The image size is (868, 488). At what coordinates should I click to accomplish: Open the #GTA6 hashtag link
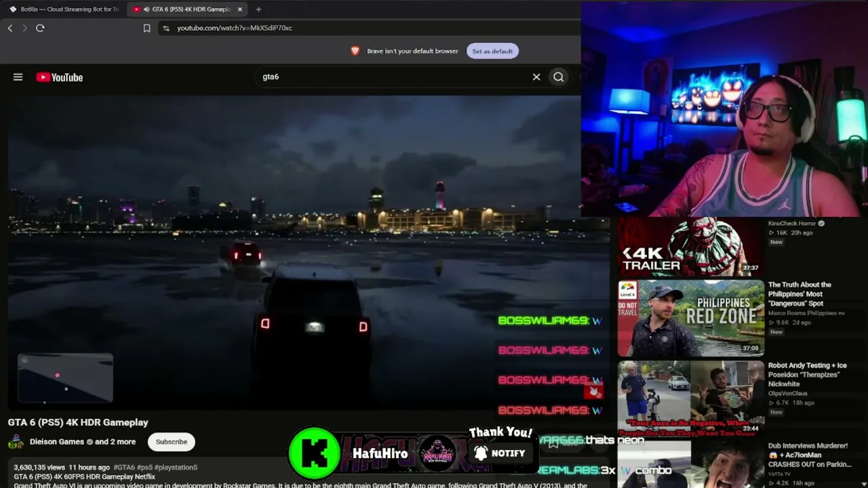pos(124,467)
